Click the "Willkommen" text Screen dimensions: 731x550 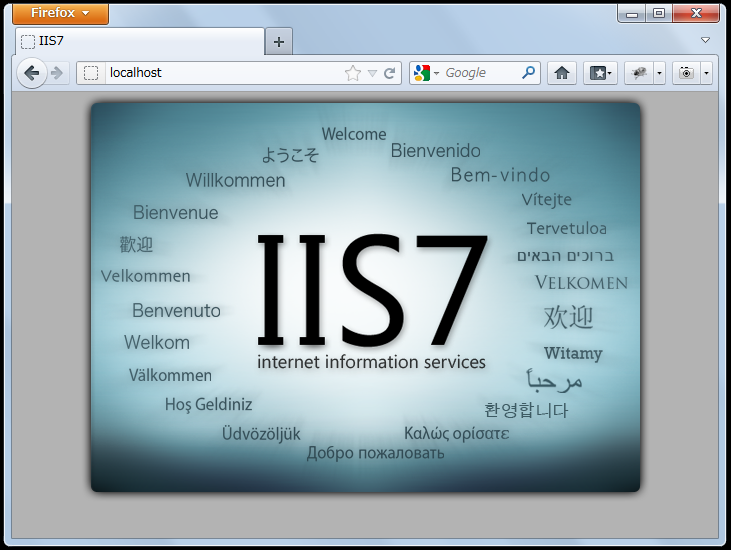pyautogui.click(x=235, y=180)
